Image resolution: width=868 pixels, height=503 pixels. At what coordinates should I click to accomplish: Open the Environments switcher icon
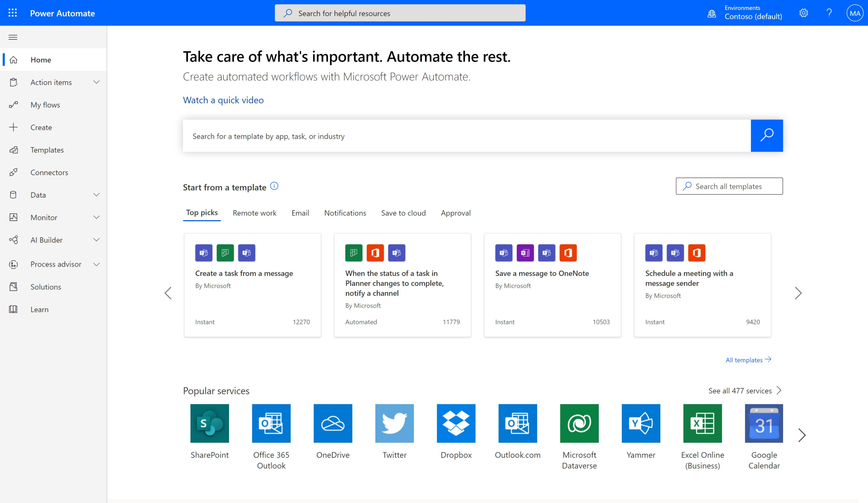[712, 13]
